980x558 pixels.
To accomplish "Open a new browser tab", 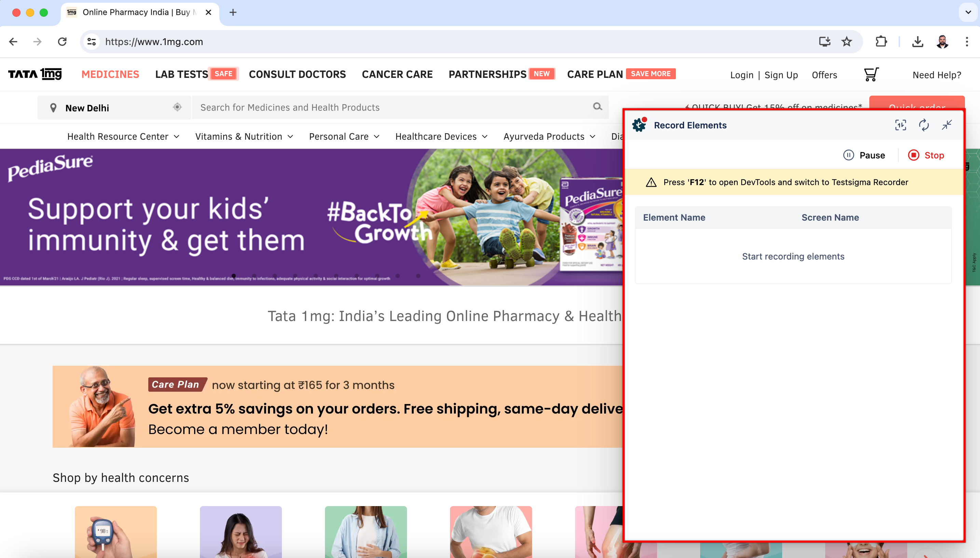I will [233, 13].
